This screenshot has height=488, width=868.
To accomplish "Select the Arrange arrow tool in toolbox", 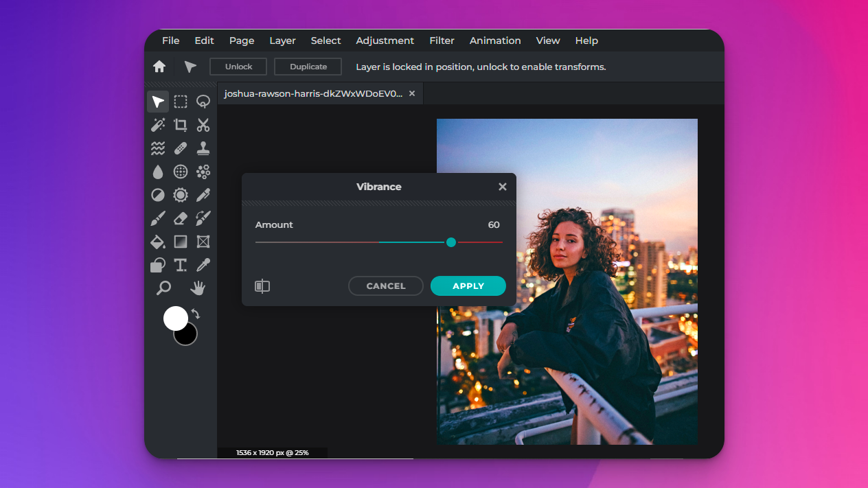I will pyautogui.click(x=158, y=102).
